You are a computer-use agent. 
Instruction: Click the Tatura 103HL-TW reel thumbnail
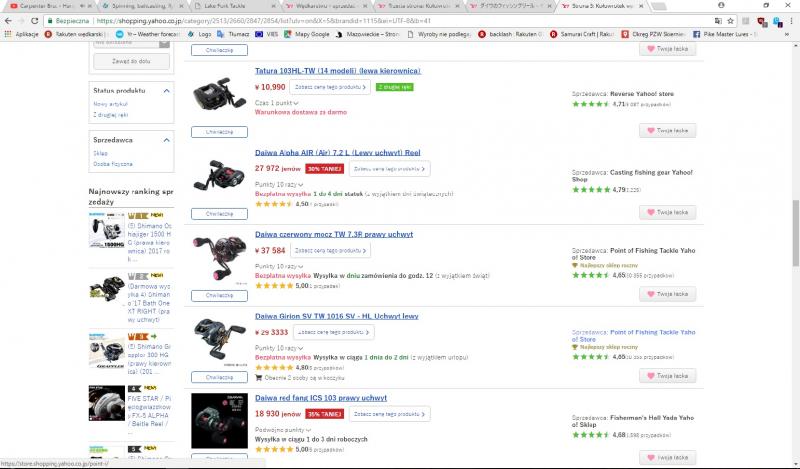218,95
